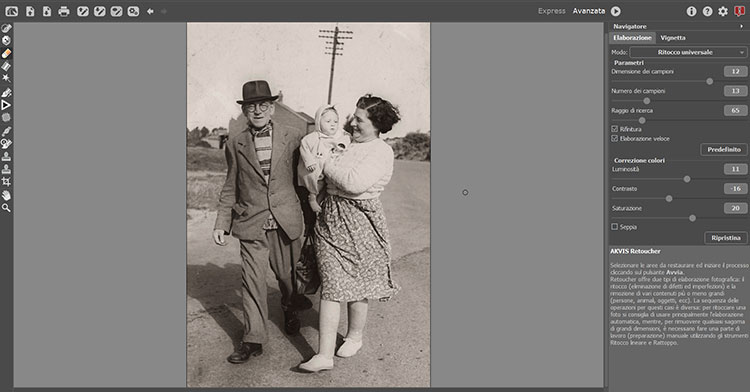Click the batch processing toolbar icon
Viewport: 750px width, 392px height.
click(133, 11)
